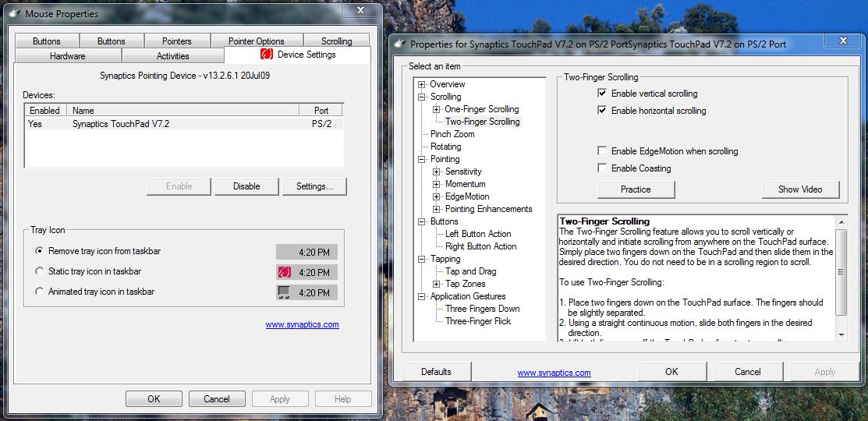Select Static tray icon in taskbar
The height and width of the screenshot is (421, 868).
click(39, 271)
